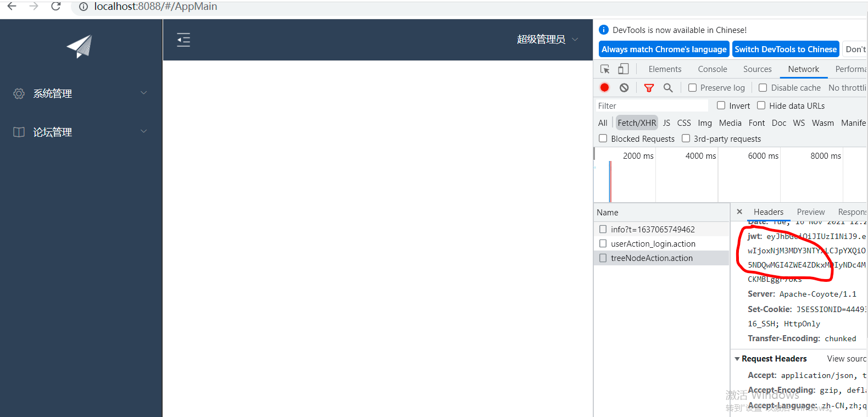Click the browser address bar URL
Image resolution: width=868 pixels, height=417 pixels.
tap(155, 7)
